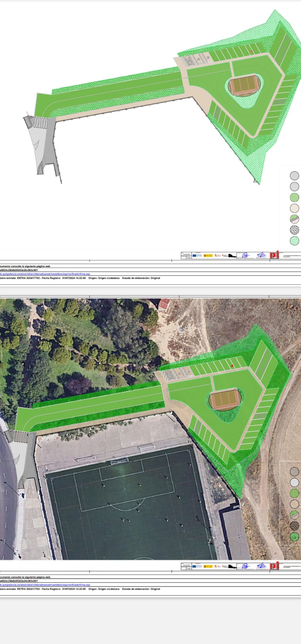Click the light green dotted legend circle on the white plan page
This screenshot has height=644, width=301.
[x=294, y=241]
